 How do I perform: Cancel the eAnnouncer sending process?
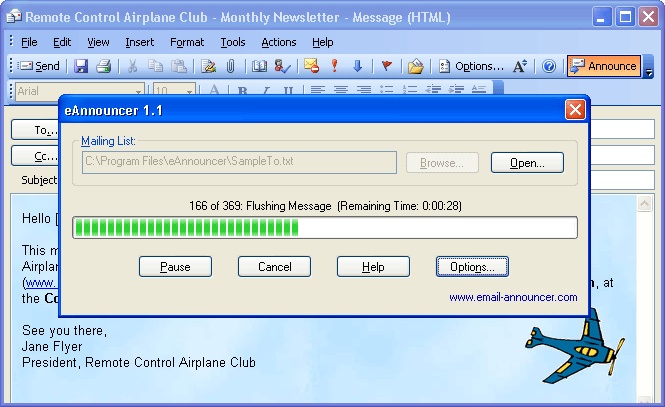point(274,267)
